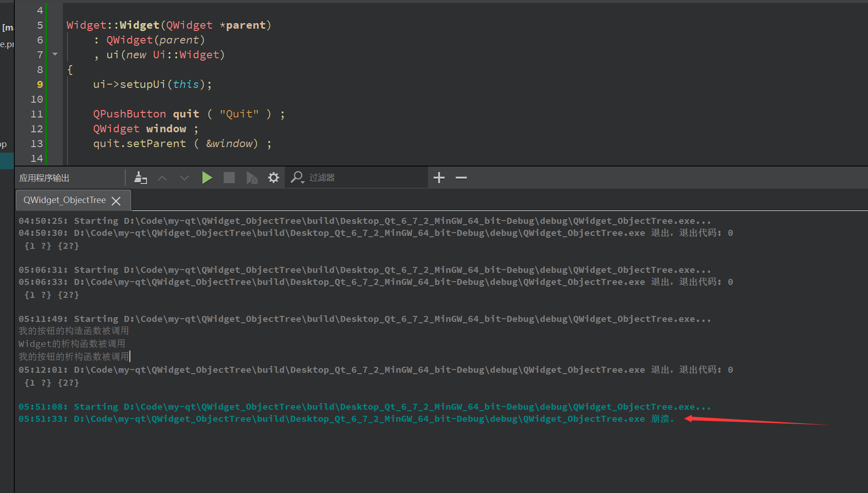
Task: Open application output settings gear
Action: pos(274,178)
